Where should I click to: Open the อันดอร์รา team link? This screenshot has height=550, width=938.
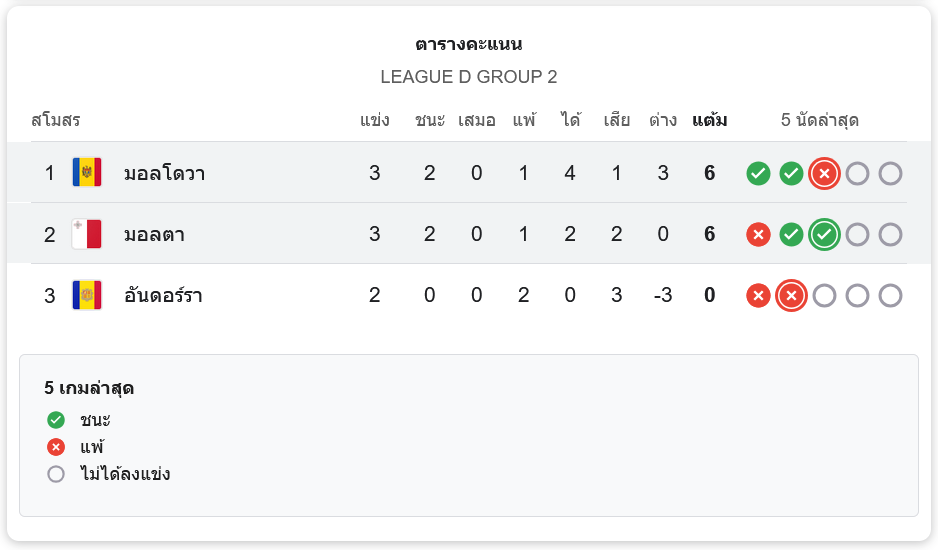pos(163,296)
